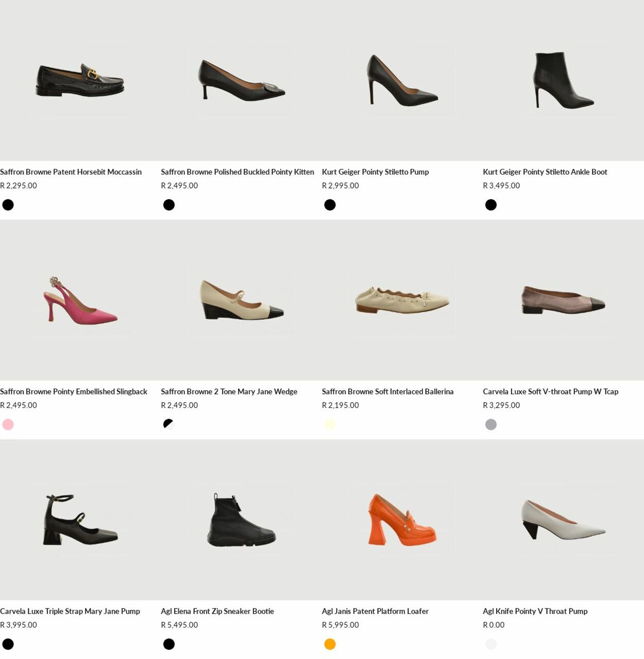Click the R 5,995.00 price text
Image resolution: width=644 pixels, height=659 pixels.
click(341, 626)
